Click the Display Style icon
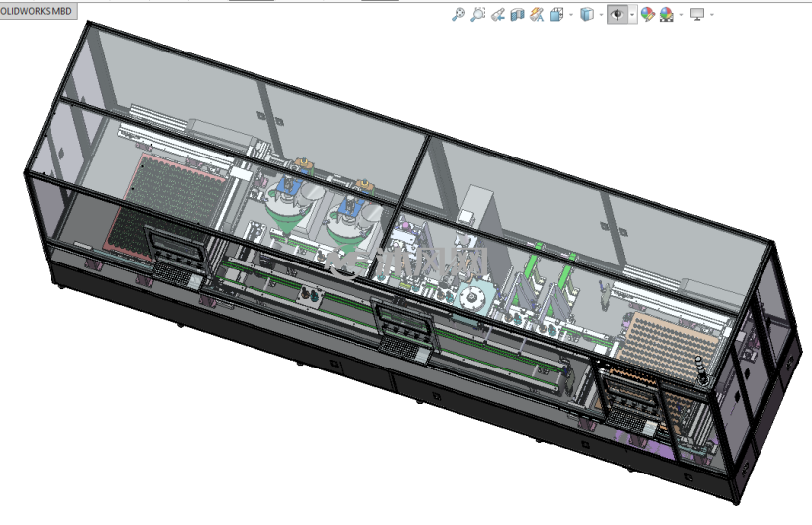 coord(587,15)
